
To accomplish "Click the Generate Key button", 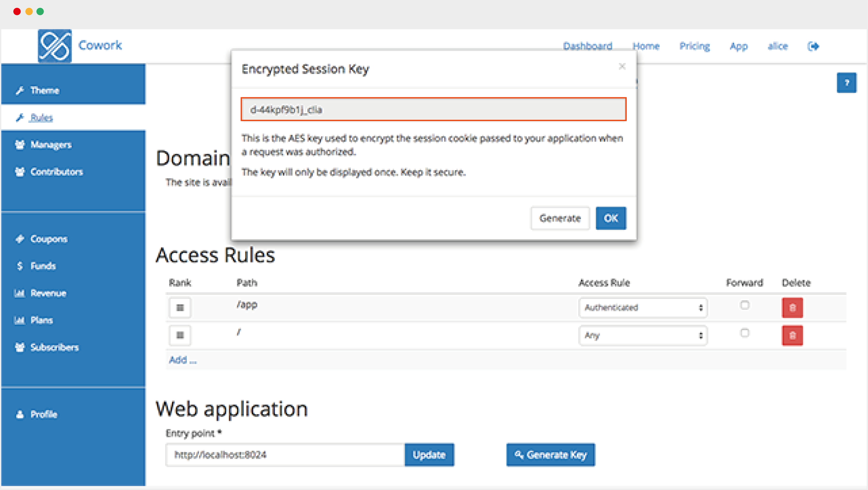I will click(x=551, y=455).
